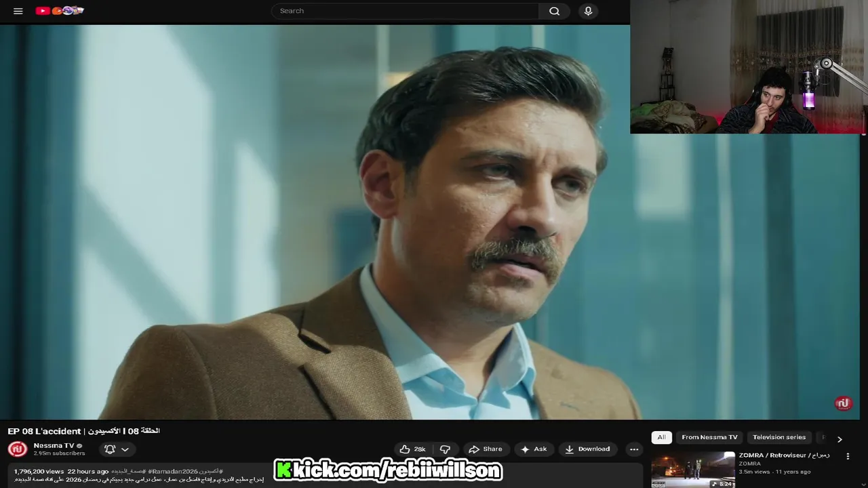Click the #Ramadan2026 hashtag
The width and height of the screenshot is (868, 488).
pyautogui.click(x=173, y=471)
